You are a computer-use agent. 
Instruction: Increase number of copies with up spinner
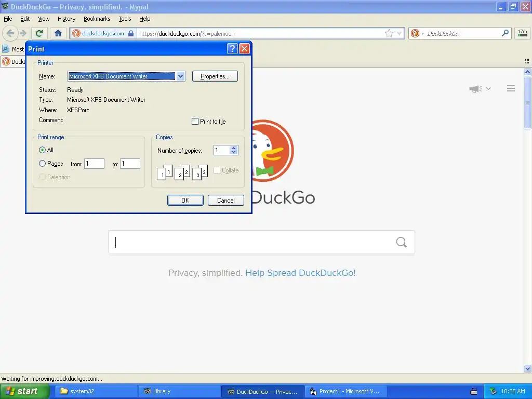click(233, 148)
